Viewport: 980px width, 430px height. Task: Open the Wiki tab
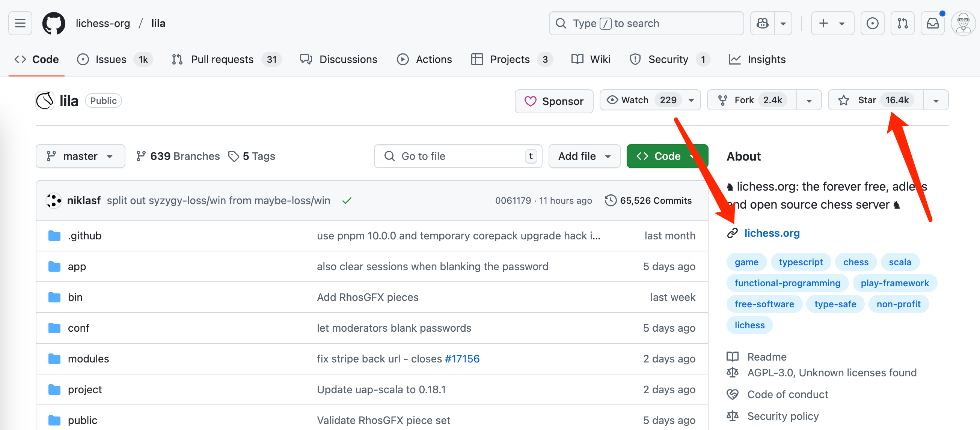(591, 59)
